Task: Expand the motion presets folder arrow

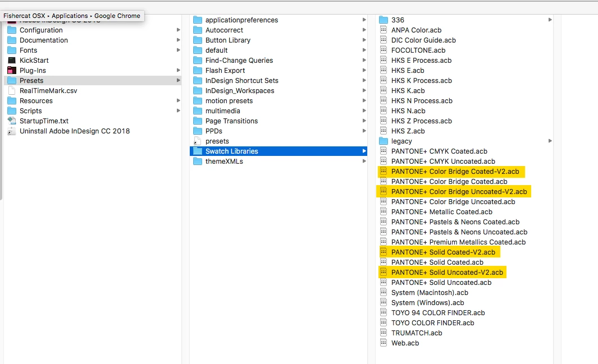Action: (364, 100)
